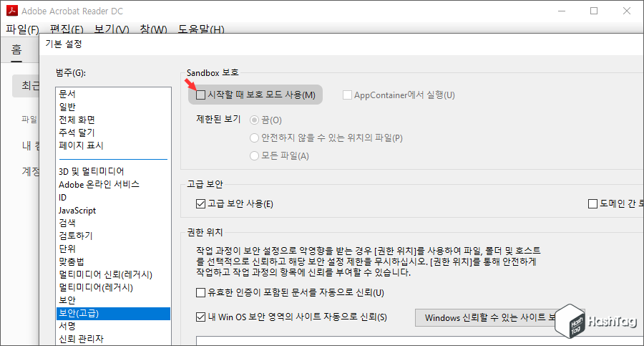The width and height of the screenshot is (644, 346).
Task: Open the 창(W) menu
Action: point(153,29)
